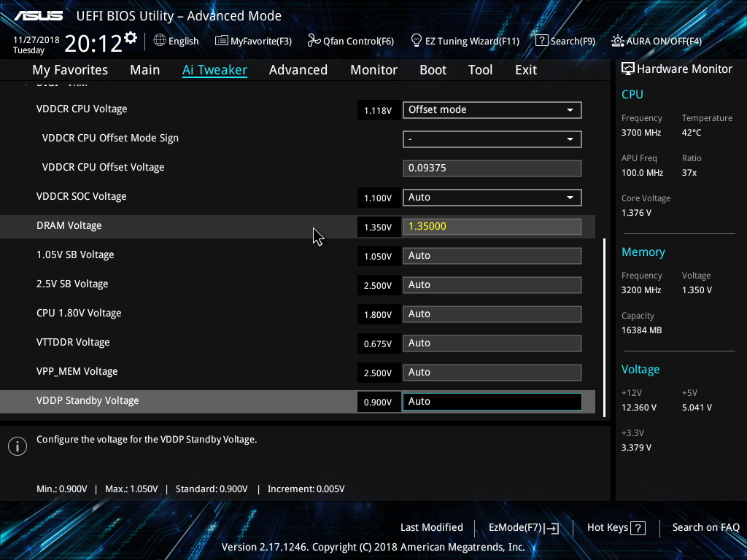The width and height of the screenshot is (747, 560).
Task: Click CPU Frequency 3700 MHz value
Action: 641,133
